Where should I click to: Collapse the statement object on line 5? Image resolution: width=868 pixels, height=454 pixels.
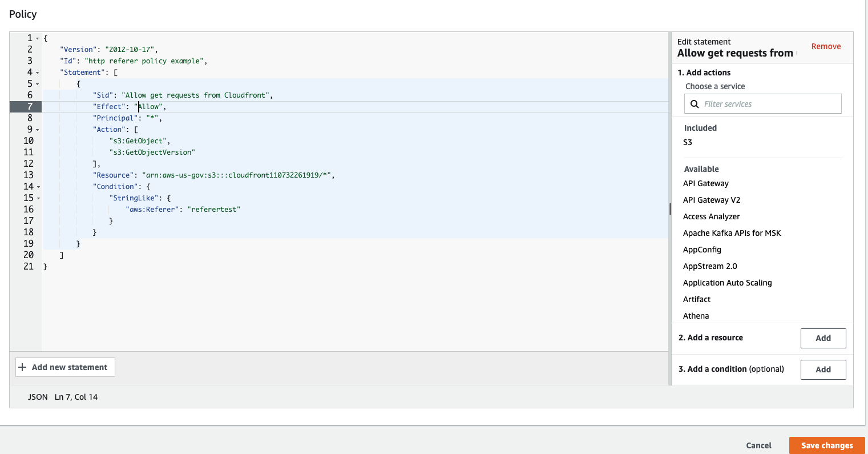click(37, 83)
